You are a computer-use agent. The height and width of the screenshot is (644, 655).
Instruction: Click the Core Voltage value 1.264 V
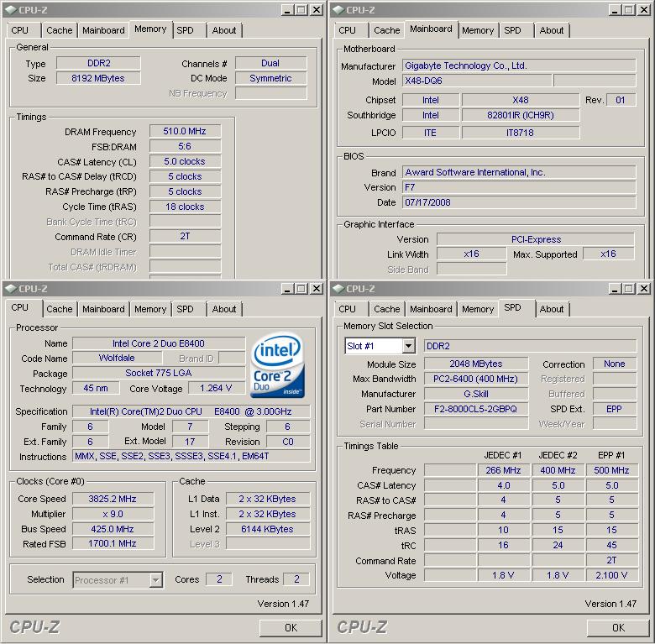(216, 388)
